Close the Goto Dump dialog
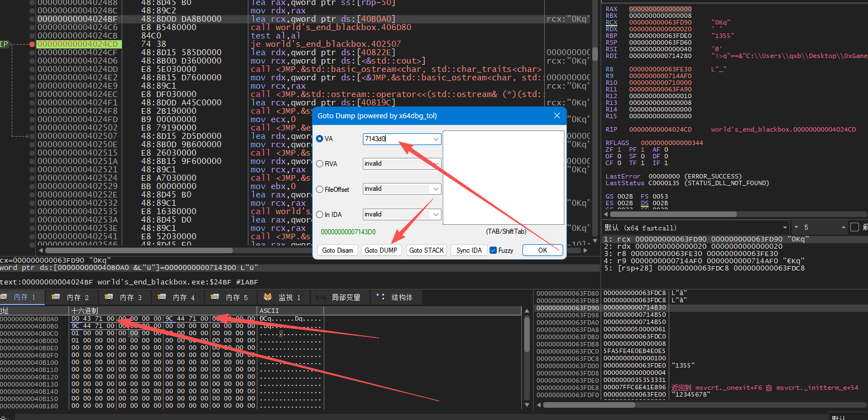 [x=557, y=116]
